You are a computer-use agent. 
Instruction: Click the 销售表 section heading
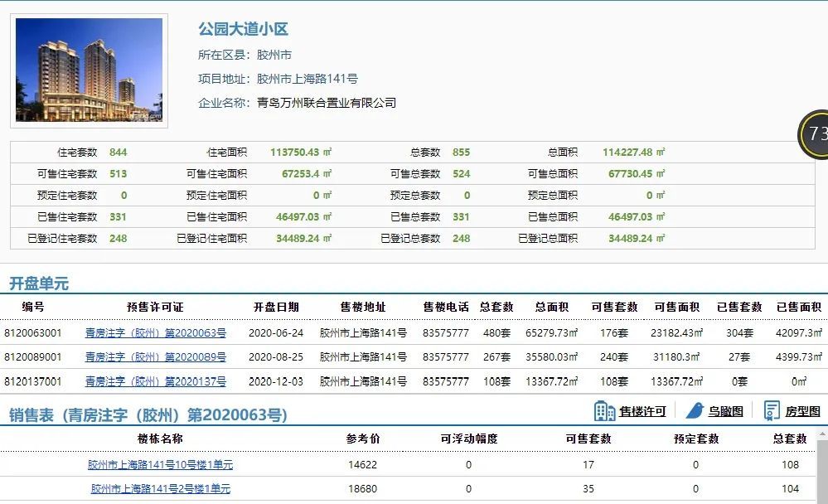[148, 415]
